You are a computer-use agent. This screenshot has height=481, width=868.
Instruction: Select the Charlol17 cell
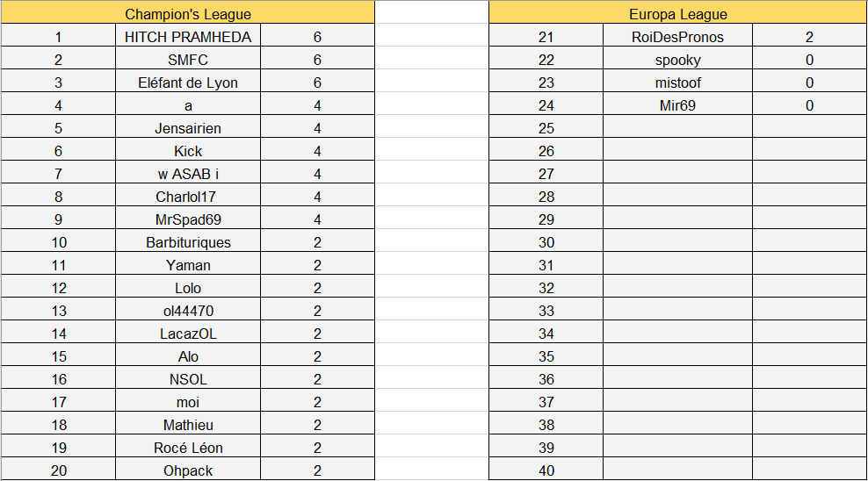pyautogui.click(x=188, y=197)
